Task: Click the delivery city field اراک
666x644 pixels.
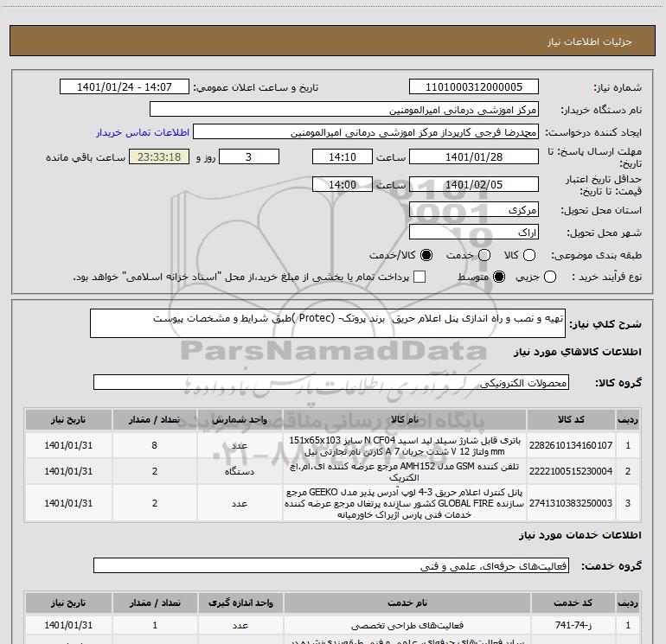Action: [x=474, y=233]
